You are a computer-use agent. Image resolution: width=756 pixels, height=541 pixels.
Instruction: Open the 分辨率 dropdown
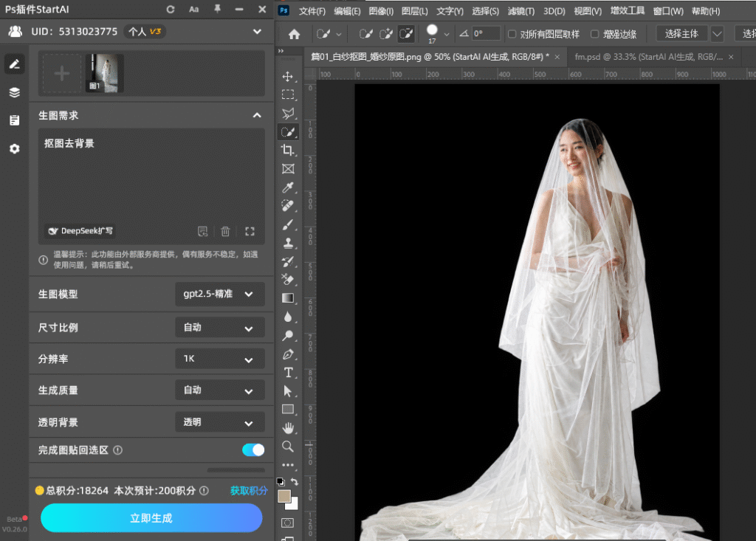click(x=219, y=359)
